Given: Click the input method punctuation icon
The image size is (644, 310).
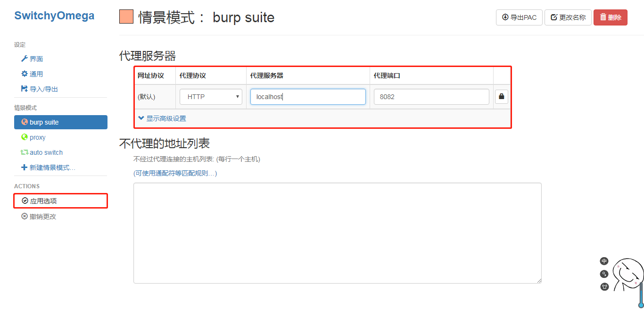Looking at the screenshot, I should tap(604, 274).
